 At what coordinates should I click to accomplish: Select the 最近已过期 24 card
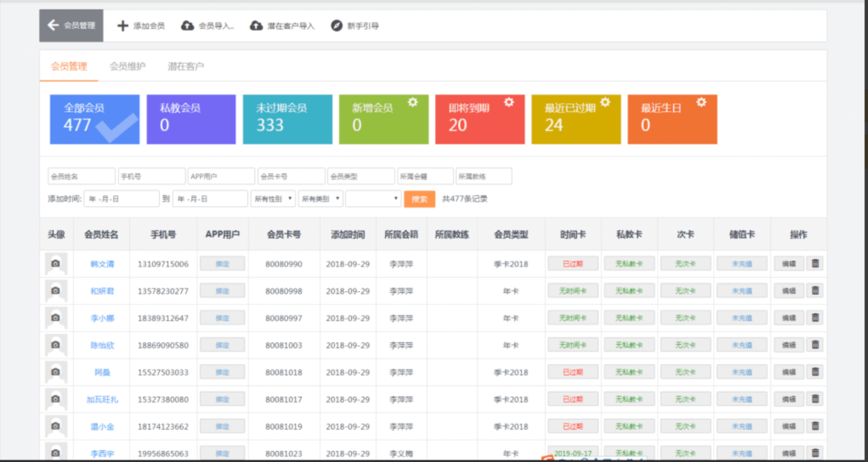[576, 119]
